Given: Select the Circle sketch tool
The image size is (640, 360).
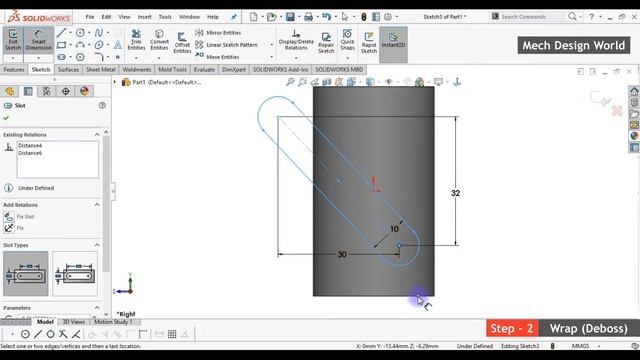Looking at the screenshot, I should [80, 33].
